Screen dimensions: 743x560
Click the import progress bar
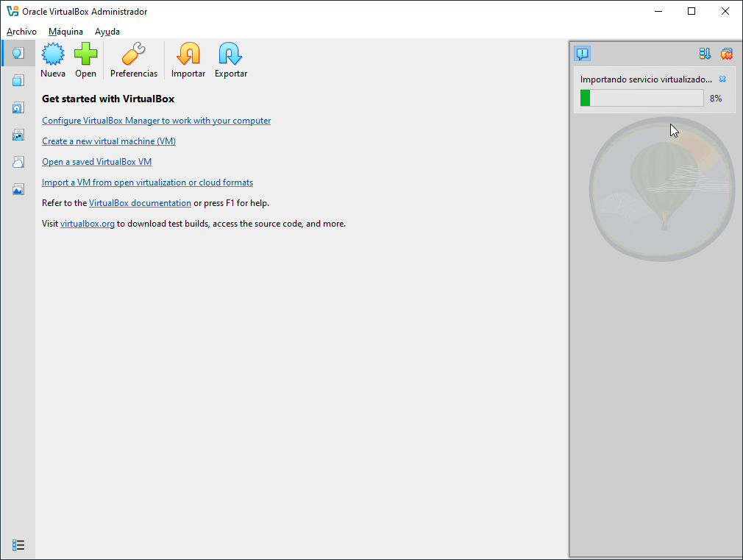[641, 98]
